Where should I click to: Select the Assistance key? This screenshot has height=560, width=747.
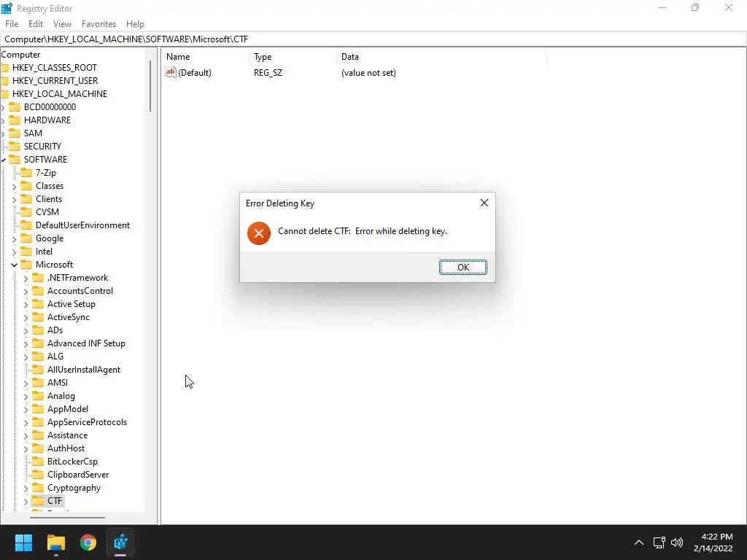pos(67,435)
